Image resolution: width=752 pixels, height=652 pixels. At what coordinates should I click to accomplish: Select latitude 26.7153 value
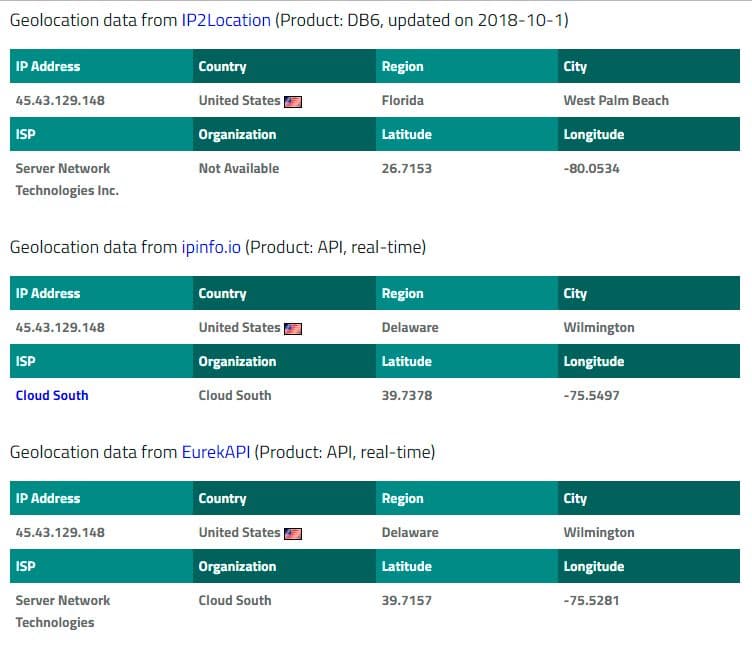point(406,168)
